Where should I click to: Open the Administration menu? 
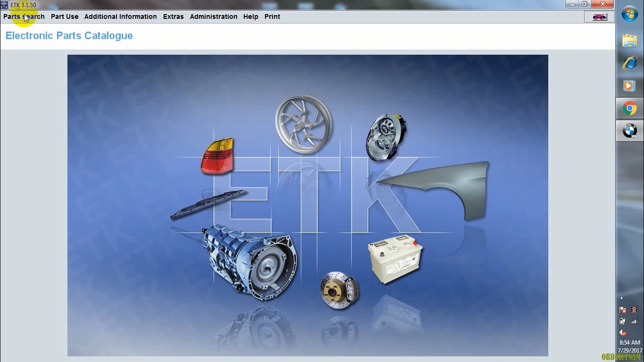tap(214, 16)
